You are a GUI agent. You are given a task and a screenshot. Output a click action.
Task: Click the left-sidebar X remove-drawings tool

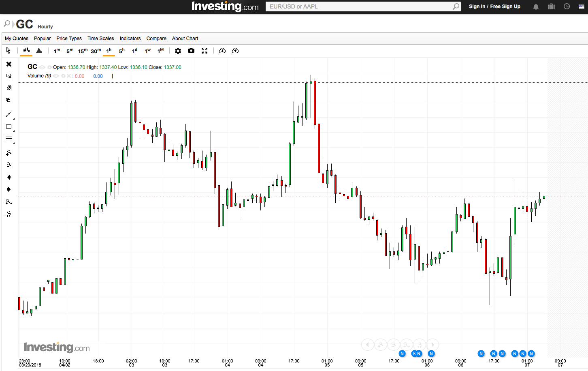click(9, 64)
